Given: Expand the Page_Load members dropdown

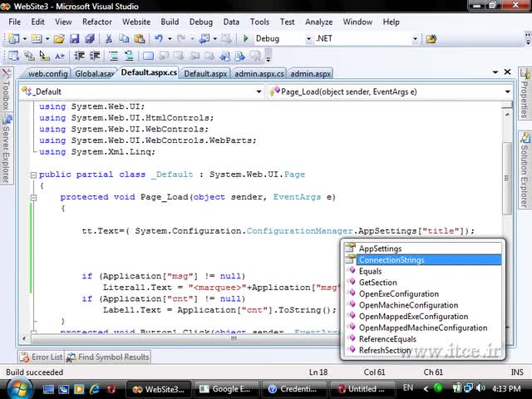Looking at the screenshot, I should pyautogui.click(x=507, y=91).
